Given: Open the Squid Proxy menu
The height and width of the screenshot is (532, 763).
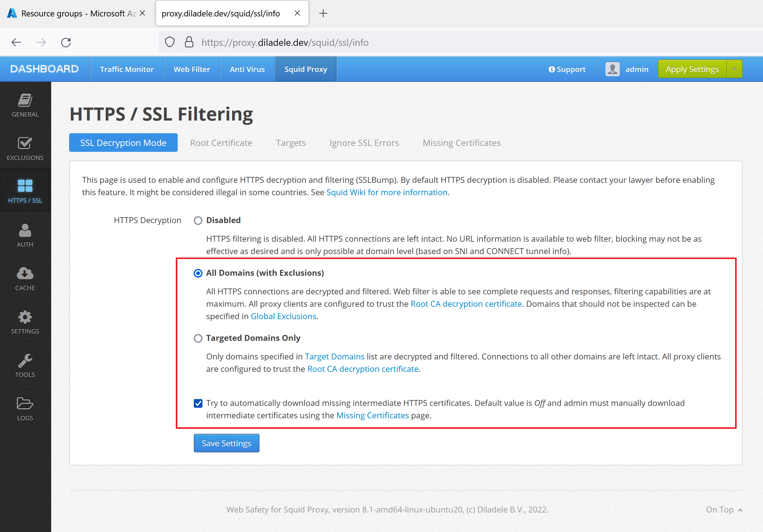Looking at the screenshot, I should (x=306, y=69).
